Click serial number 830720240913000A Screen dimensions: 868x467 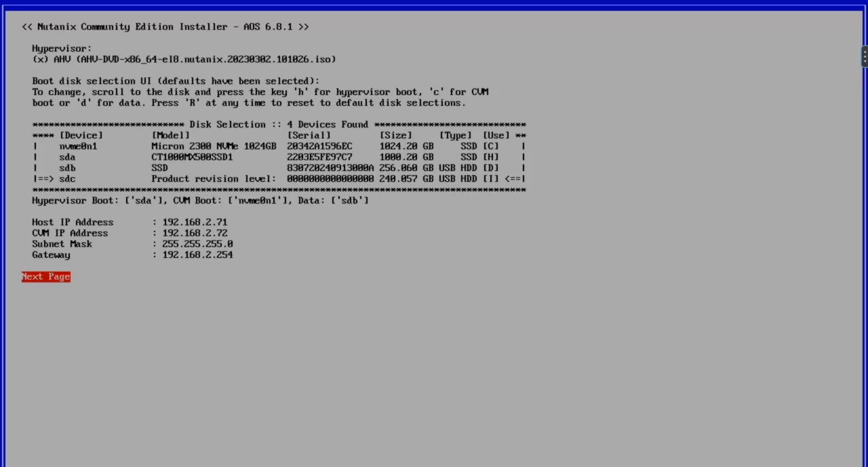pos(330,168)
